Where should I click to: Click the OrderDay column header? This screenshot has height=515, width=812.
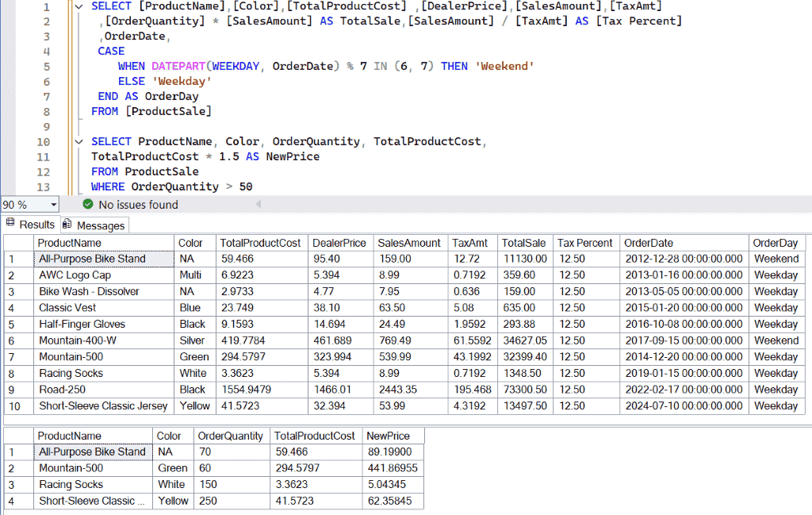click(x=776, y=243)
